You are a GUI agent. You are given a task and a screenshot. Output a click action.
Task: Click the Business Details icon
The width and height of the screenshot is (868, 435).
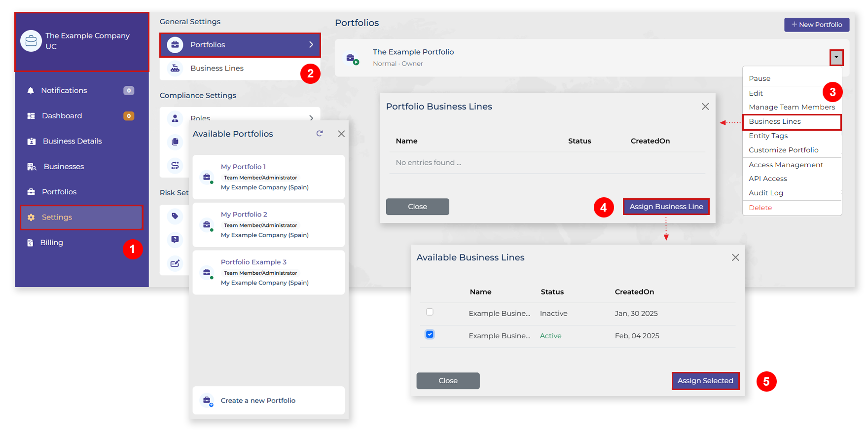32,142
